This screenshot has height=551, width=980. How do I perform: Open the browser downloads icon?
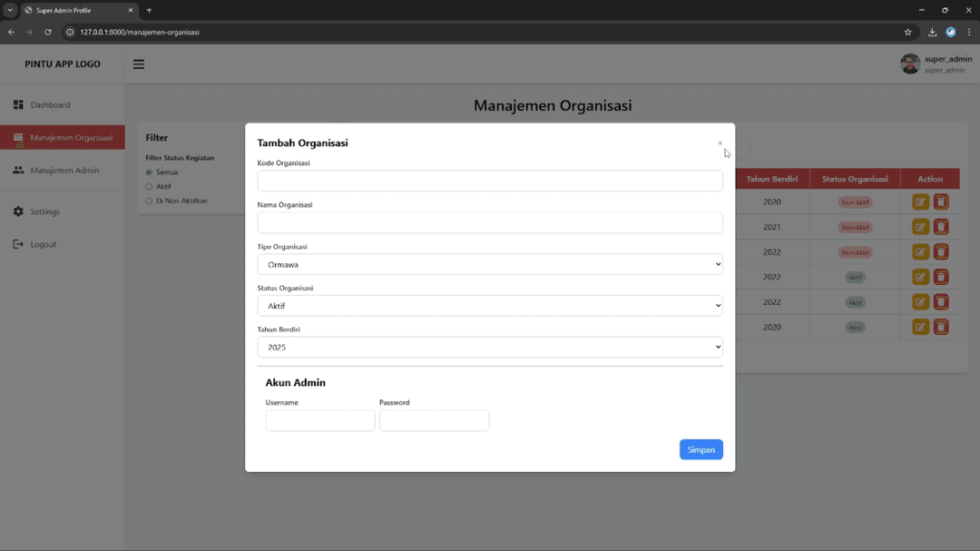932,32
